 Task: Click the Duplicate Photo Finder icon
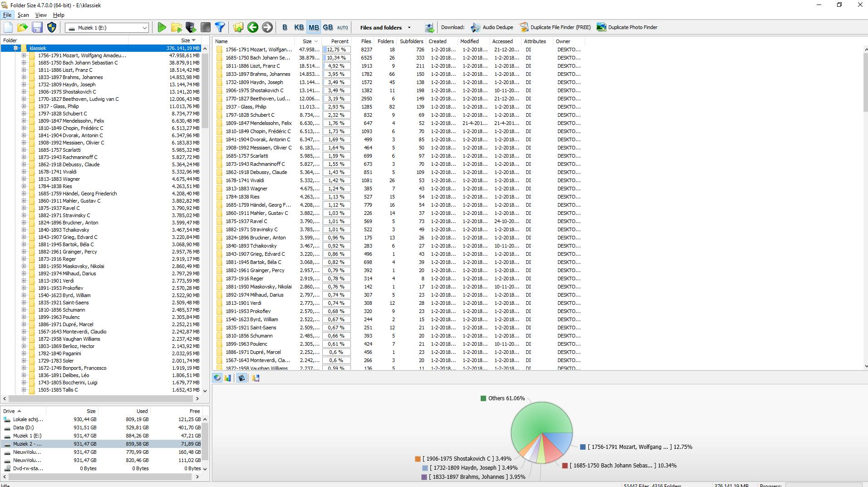[601, 27]
